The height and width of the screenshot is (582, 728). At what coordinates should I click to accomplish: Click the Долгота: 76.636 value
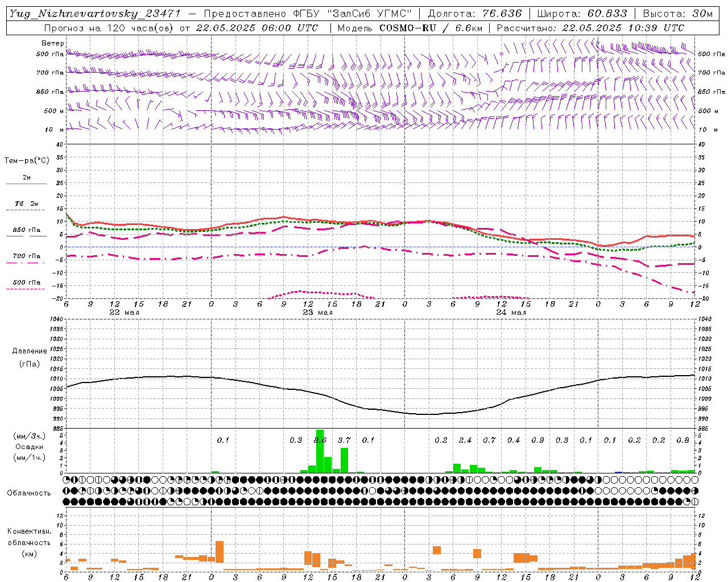click(474, 14)
